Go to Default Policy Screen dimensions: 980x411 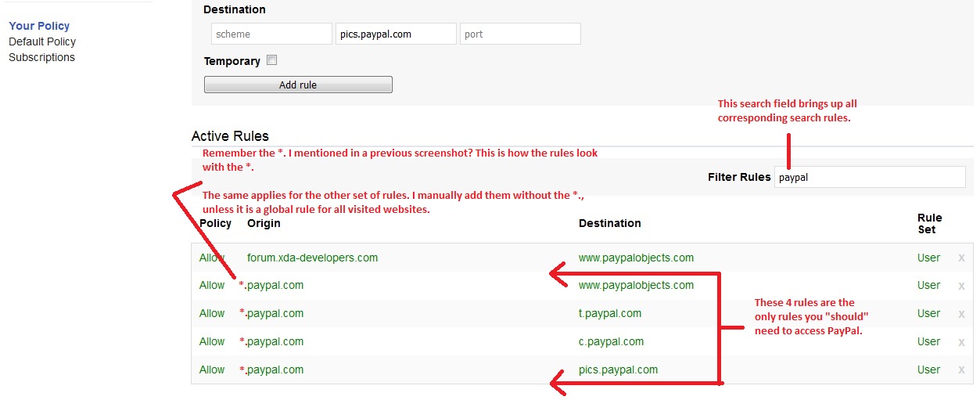(x=42, y=41)
